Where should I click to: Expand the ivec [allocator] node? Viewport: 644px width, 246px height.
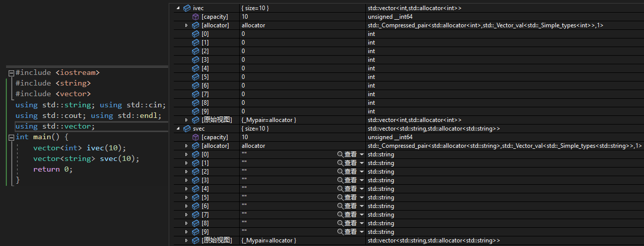(x=186, y=25)
